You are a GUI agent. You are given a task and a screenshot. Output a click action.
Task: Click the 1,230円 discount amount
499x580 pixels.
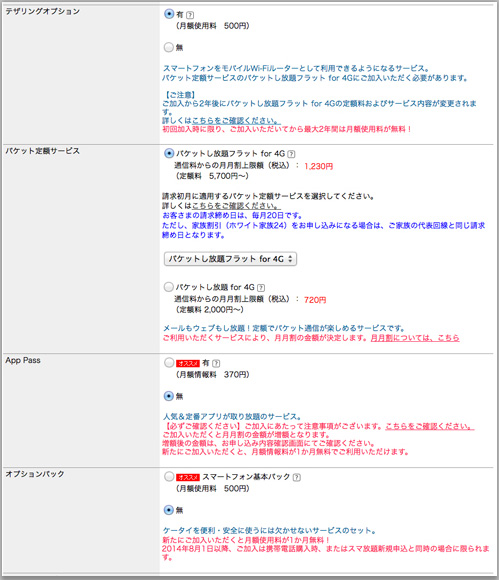(318, 166)
